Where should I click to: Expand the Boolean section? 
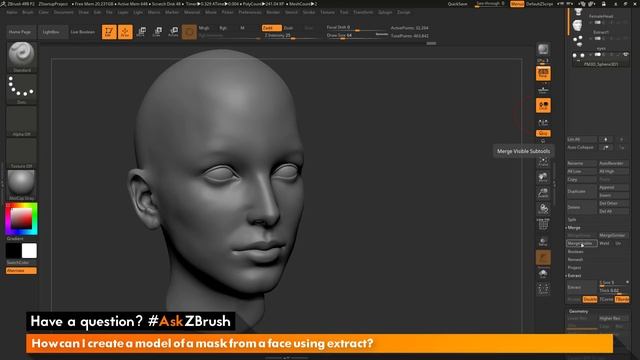tap(576, 252)
